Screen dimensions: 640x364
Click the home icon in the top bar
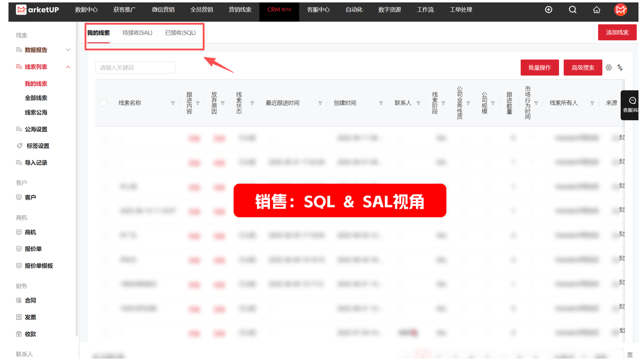click(x=596, y=9)
